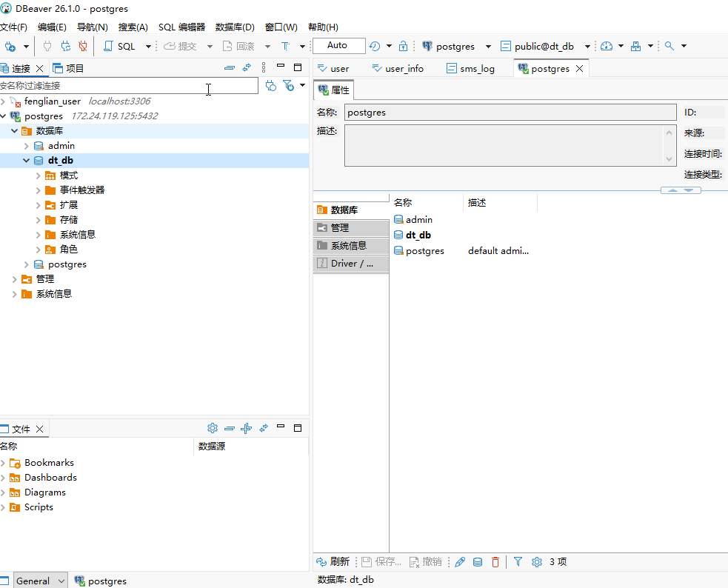The width and height of the screenshot is (728, 588).
Task: Click the database tools icon in toolbar
Action: pyautogui.click(x=636, y=46)
